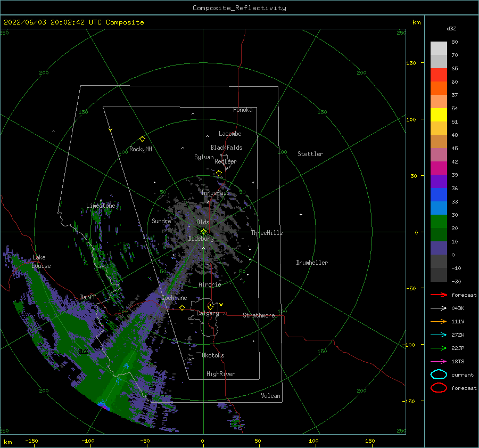Image resolution: width=479 pixels, height=448 pixels.
Task: Select the Limestone label
Action: click(101, 206)
